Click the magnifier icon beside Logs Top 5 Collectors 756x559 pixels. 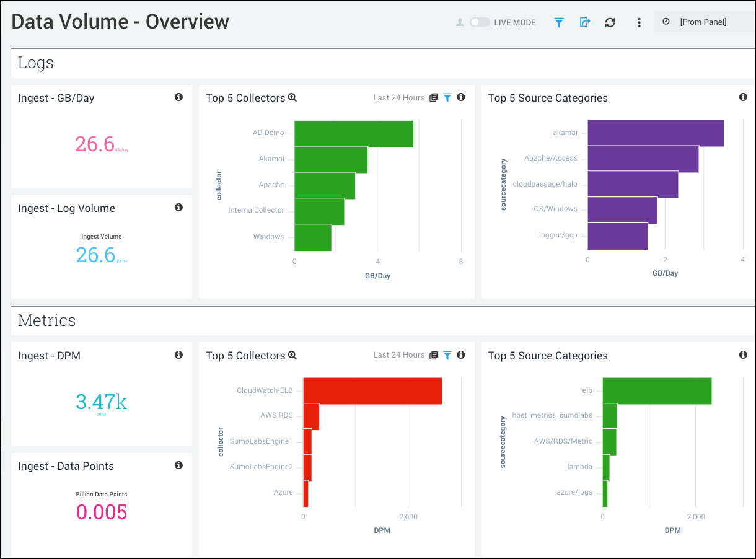(x=292, y=97)
